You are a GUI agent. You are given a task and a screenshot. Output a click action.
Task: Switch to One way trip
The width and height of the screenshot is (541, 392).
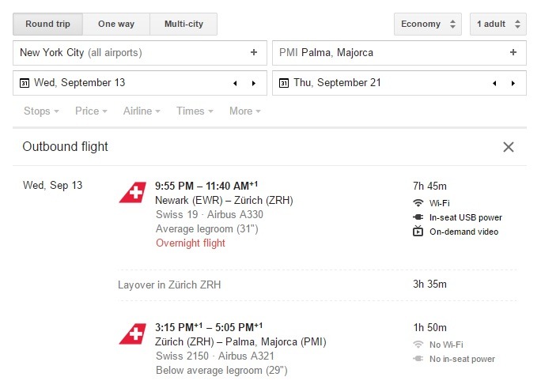[116, 24]
